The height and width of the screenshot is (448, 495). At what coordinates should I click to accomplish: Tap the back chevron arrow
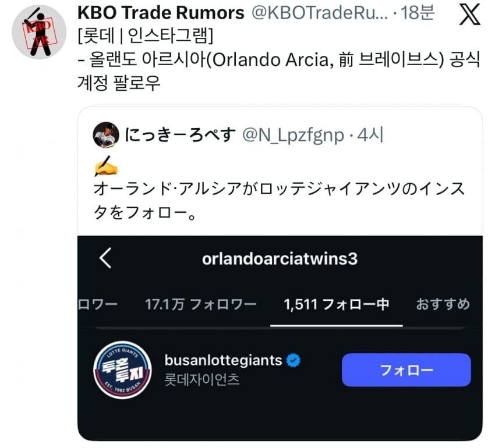105,258
